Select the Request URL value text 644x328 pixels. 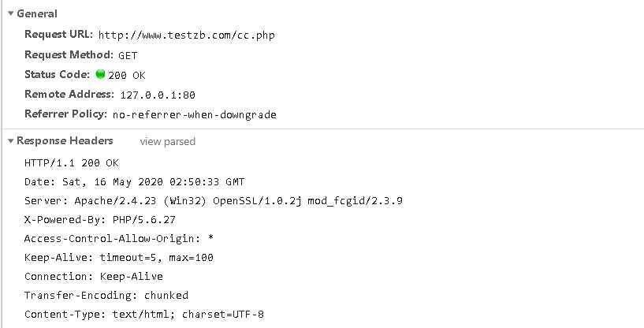pos(187,35)
